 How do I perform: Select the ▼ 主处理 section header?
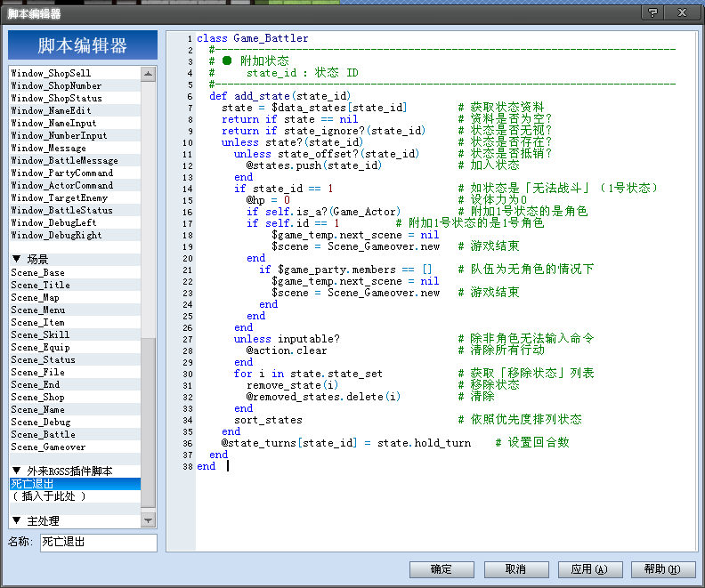pyautogui.click(x=75, y=521)
